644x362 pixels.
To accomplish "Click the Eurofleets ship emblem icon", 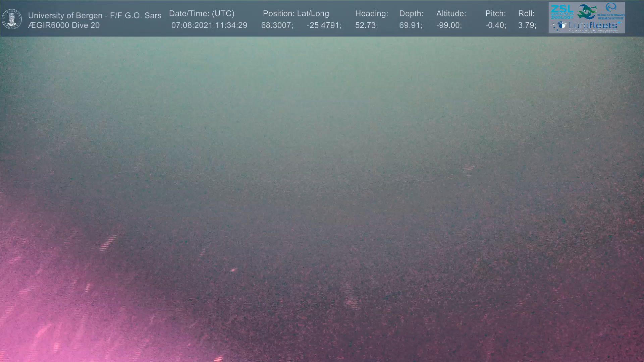I will [562, 25].
